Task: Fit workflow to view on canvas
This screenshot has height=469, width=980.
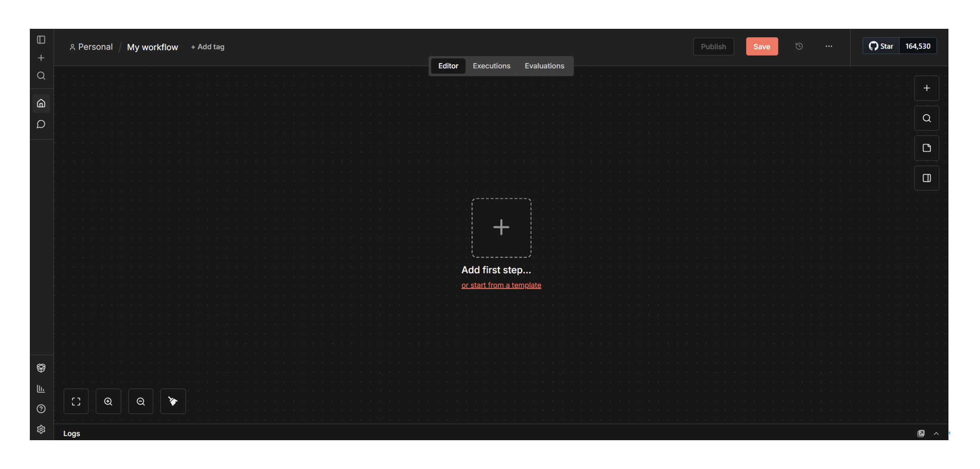Action: tap(76, 402)
